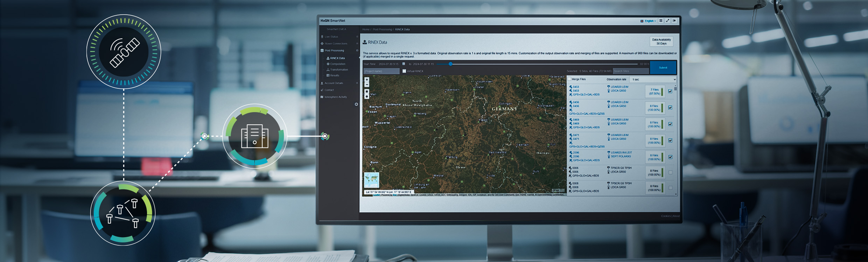The height and width of the screenshot is (262, 868).
Task: Check the site 0008 selection checkbox
Action: [670, 188]
